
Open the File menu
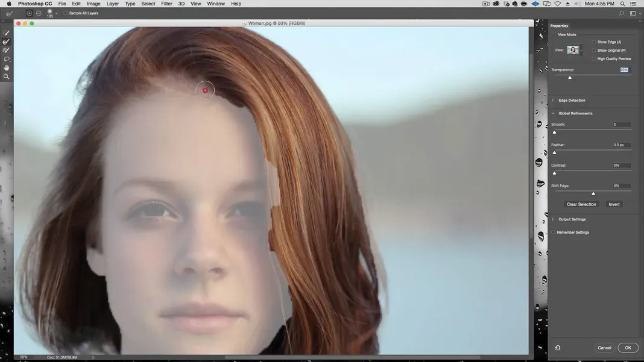62,4
